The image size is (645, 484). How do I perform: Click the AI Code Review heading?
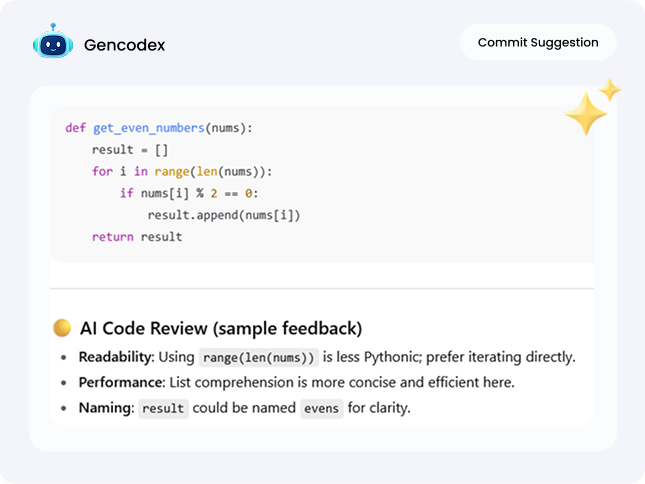[x=221, y=328]
